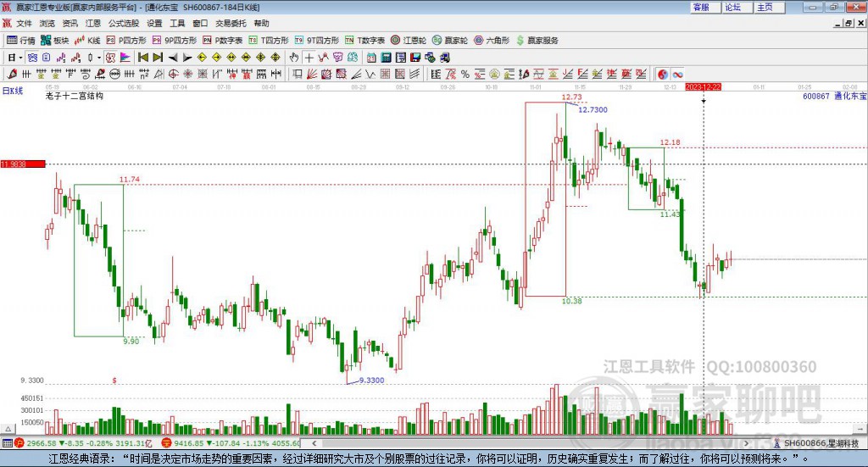Screen dimensions: 868x467
Task: Open the 文件 menu
Action: [24, 23]
